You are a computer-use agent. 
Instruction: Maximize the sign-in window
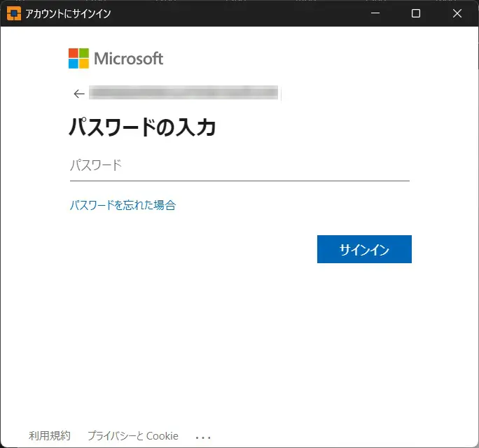coord(416,13)
